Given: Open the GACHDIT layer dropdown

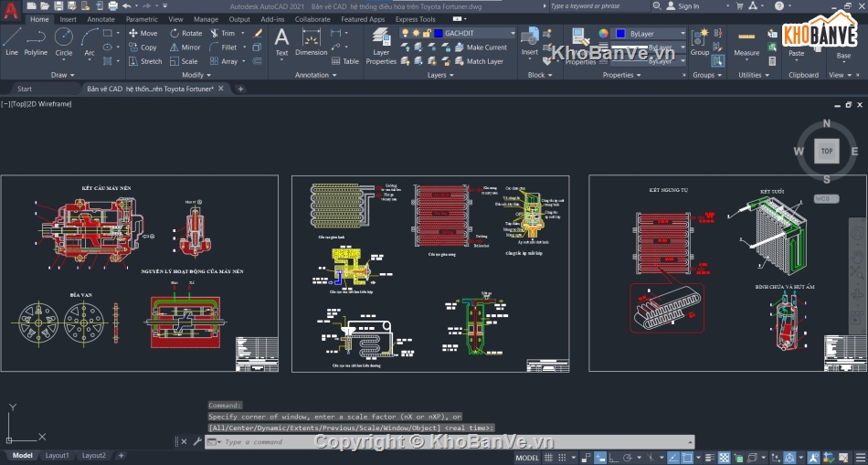Looking at the screenshot, I should [513, 33].
